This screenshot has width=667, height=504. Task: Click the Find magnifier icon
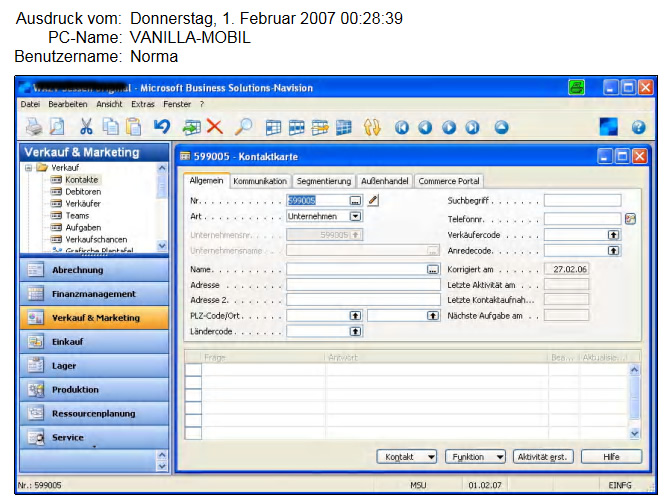tap(243, 127)
